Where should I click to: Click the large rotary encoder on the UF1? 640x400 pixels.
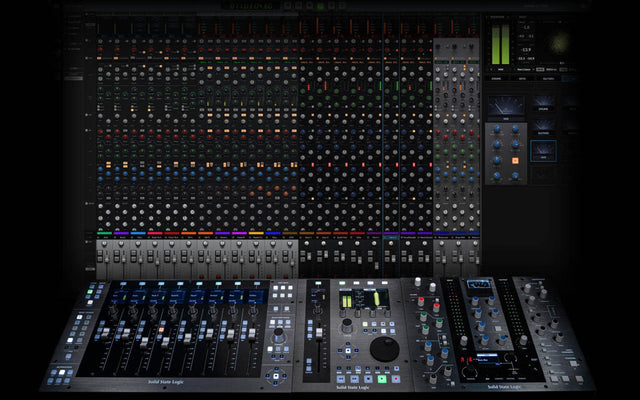point(347,326)
